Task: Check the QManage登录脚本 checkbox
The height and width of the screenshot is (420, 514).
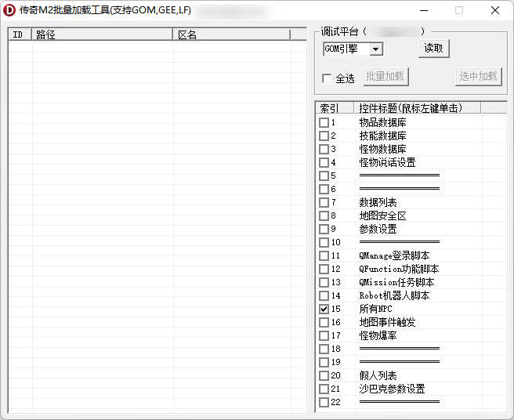Action: [324, 255]
